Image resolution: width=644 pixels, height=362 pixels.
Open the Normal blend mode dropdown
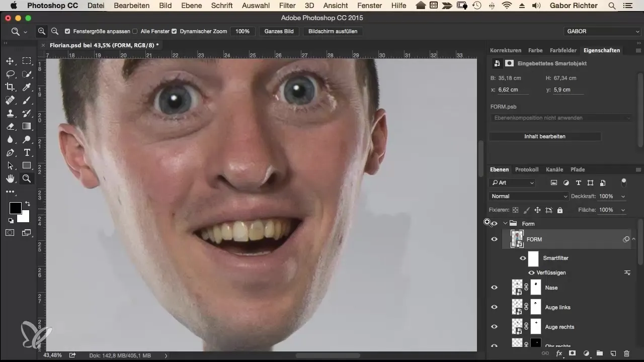pyautogui.click(x=528, y=197)
